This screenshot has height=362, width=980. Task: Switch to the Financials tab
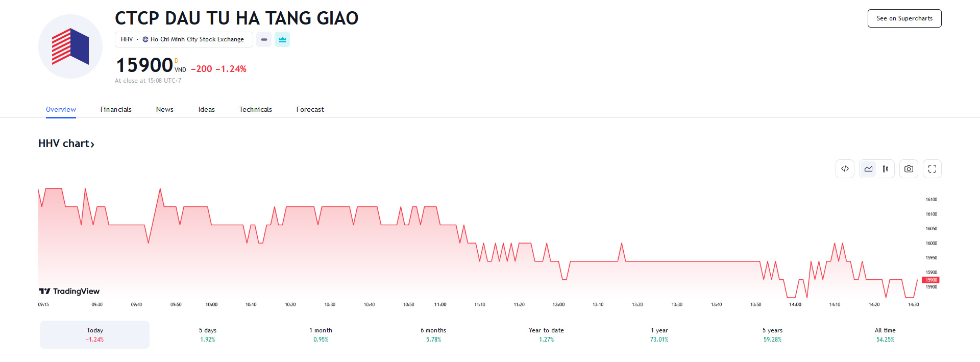coord(116,109)
